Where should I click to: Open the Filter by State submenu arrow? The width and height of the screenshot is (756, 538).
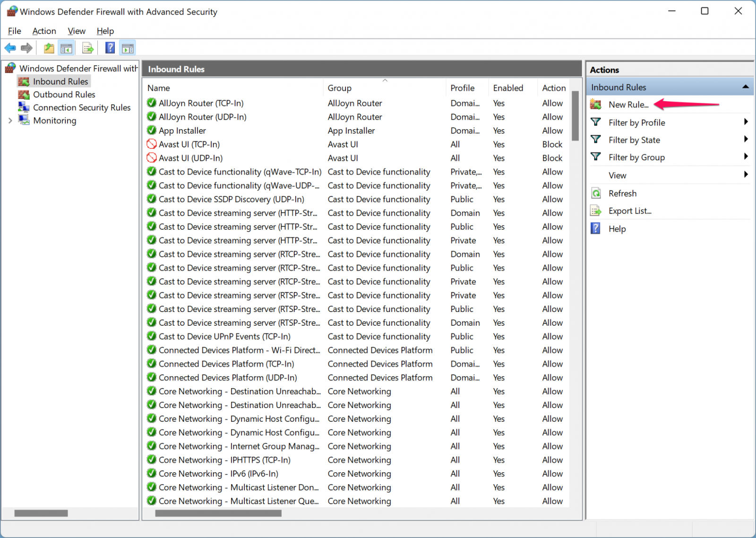tap(747, 139)
